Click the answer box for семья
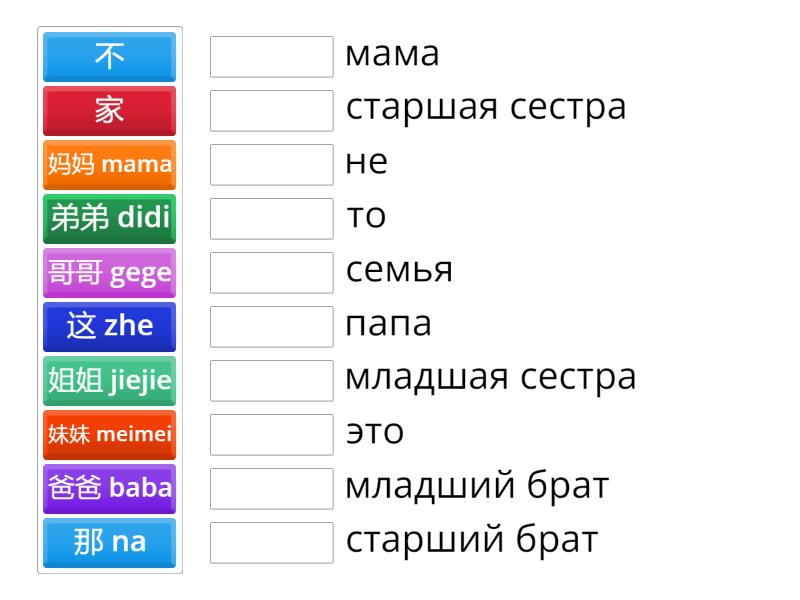Image resolution: width=800 pixels, height=600 pixels. point(272,273)
